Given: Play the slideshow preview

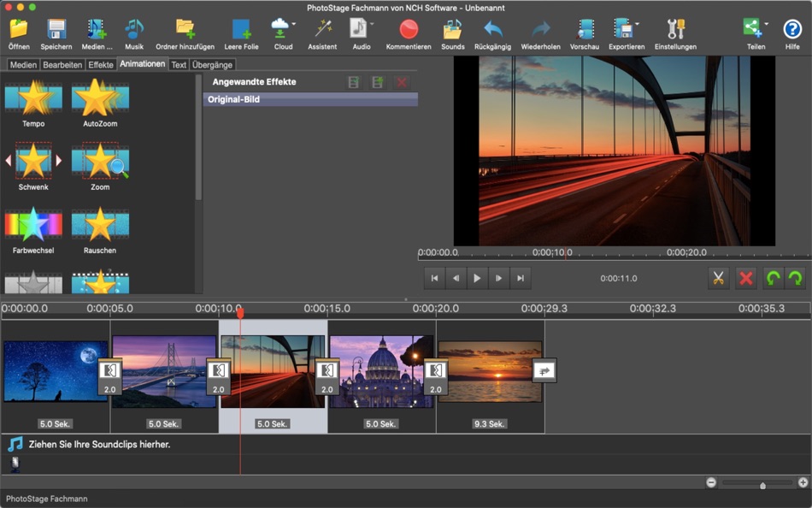Looking at the screenshot, I should [x=478, y=278].
